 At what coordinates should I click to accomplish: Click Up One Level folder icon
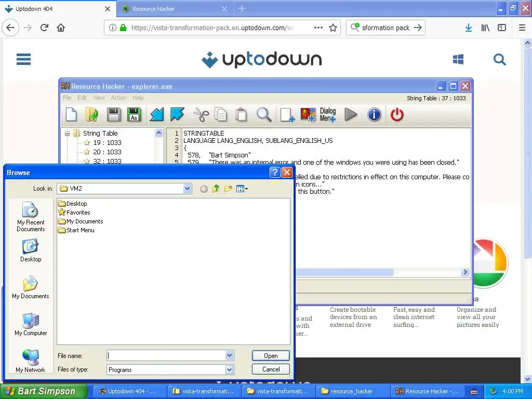216,189
